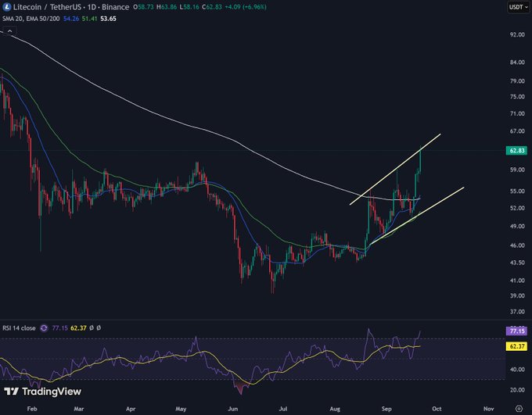Click the purple 77.15 RSI axis tag
The width and height of the screenshot is (532, 415).
[x=516, y=331]
